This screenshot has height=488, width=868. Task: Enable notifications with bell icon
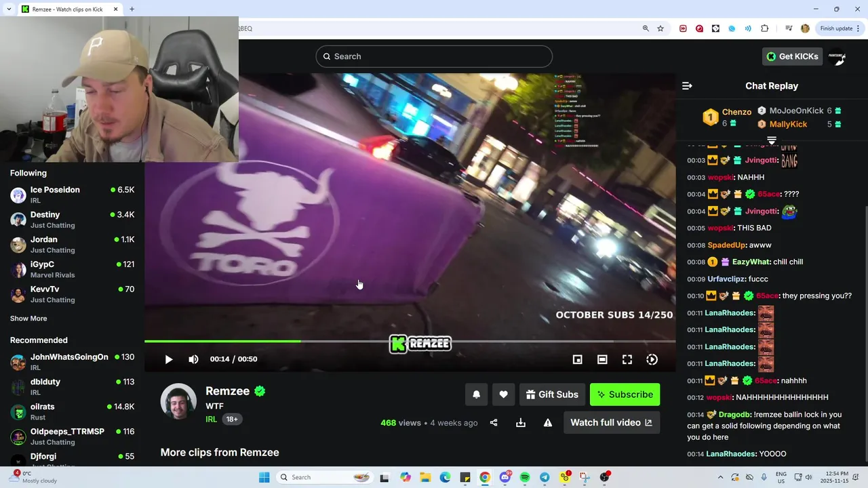tap(477, 394)
